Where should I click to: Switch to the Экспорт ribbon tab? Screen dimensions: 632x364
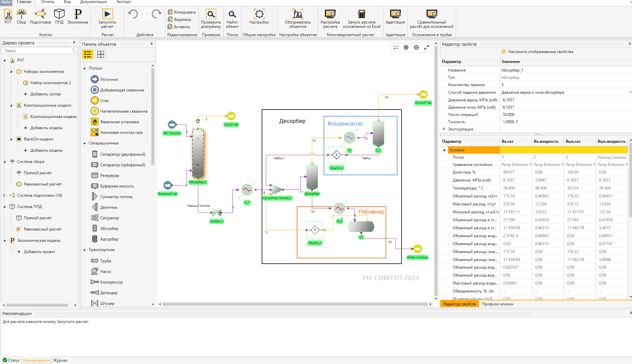[124, 2]
